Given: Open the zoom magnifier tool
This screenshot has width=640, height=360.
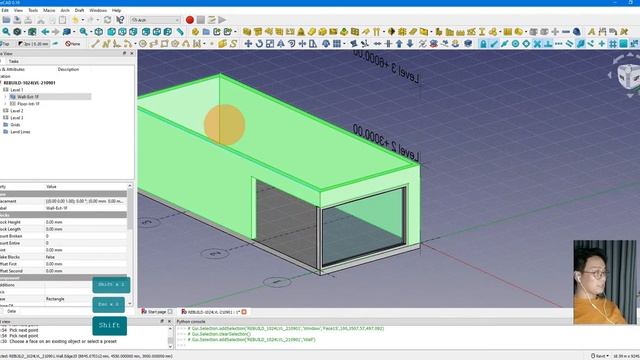Looking at the screenshot, I should [x=83, y=31].
